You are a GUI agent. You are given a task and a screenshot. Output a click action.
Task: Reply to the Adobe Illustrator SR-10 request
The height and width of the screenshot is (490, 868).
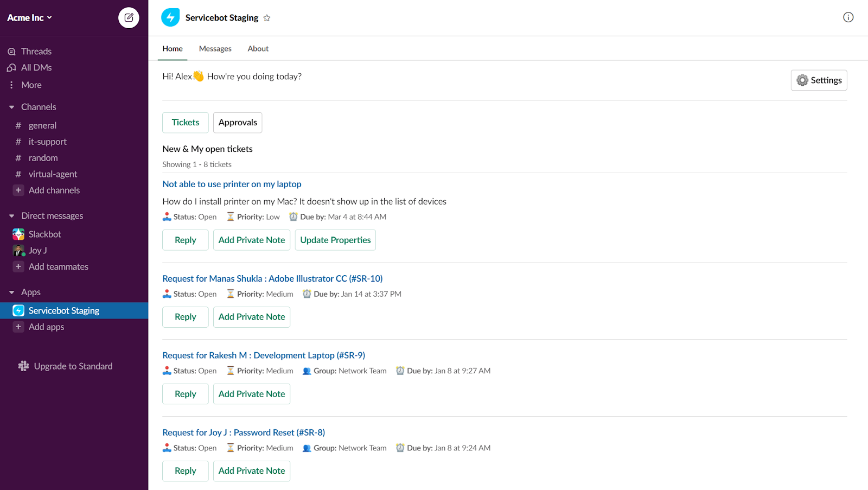[186, 317]
